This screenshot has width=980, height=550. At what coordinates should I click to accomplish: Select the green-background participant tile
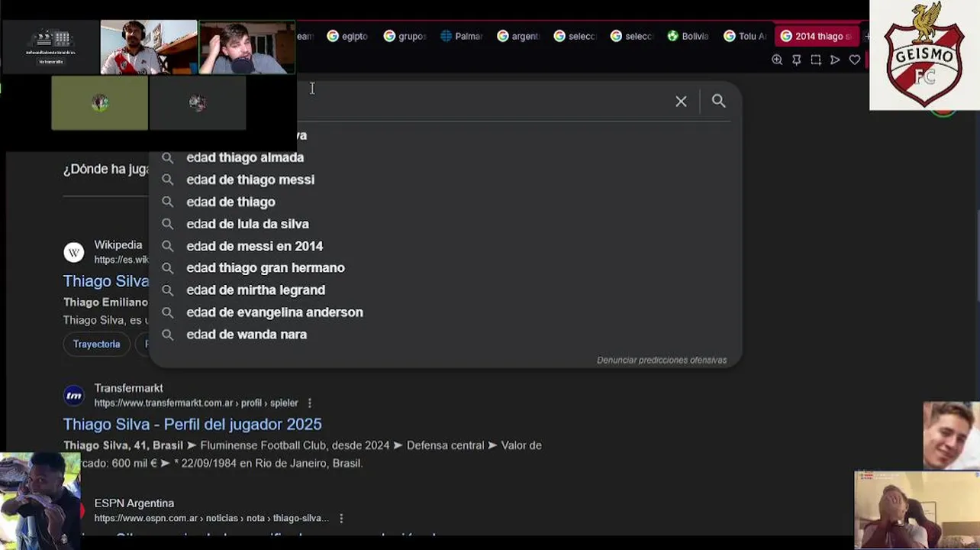[x=100, y=102]
